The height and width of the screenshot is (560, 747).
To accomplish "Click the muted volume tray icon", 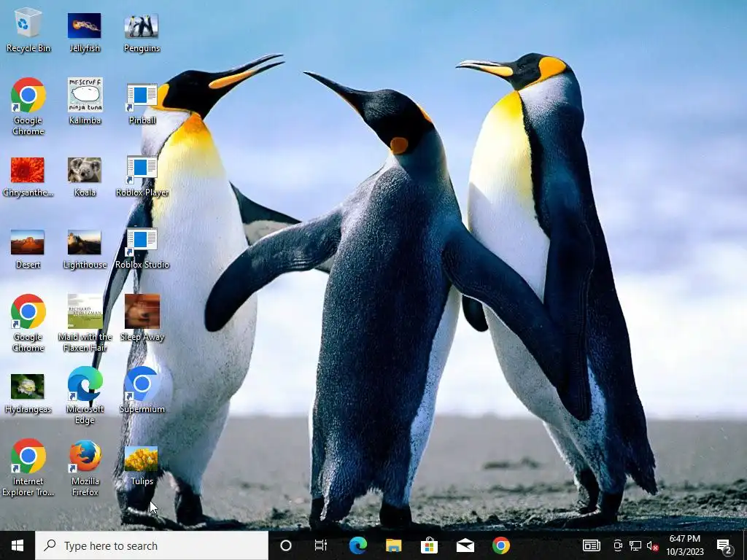I will 652,545.
